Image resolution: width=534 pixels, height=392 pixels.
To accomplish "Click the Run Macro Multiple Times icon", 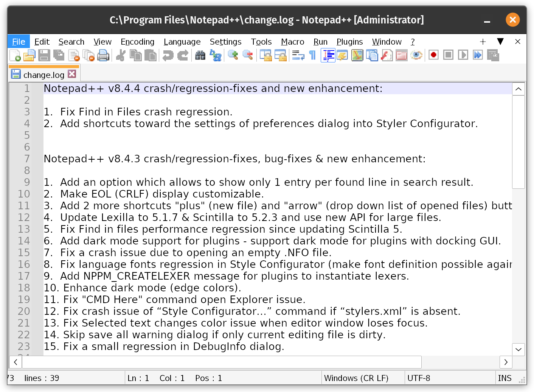I will pos(478,55).
